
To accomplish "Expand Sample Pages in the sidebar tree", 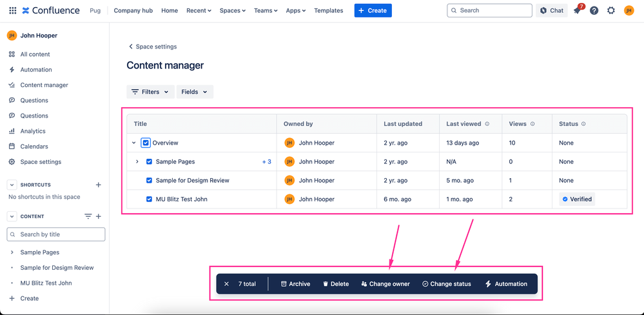I will (x=12, y=252).
